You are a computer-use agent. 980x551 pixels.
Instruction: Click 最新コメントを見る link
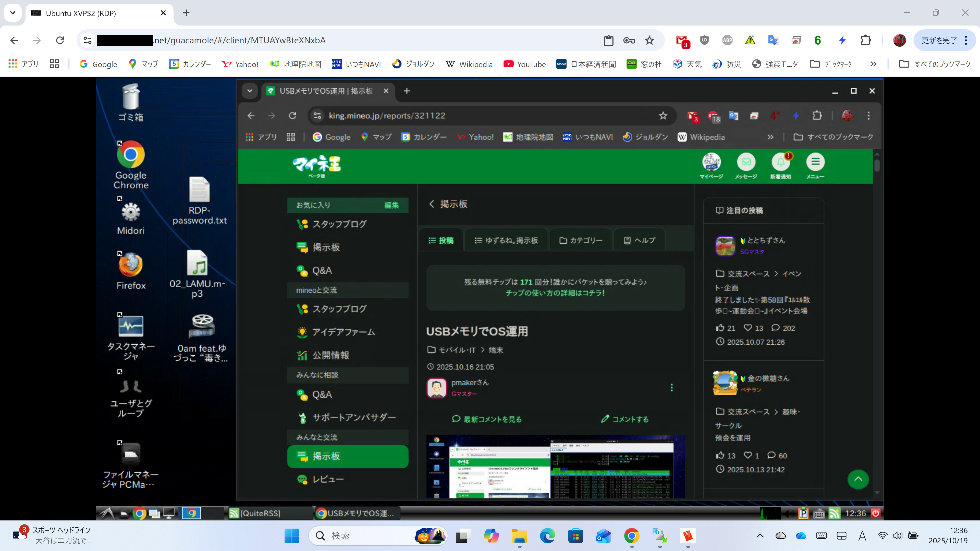point(487,419)
